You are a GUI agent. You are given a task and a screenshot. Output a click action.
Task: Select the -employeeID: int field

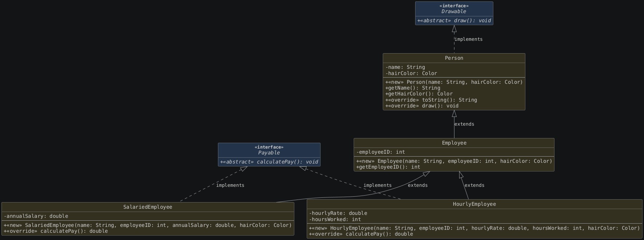pos(381,152)
